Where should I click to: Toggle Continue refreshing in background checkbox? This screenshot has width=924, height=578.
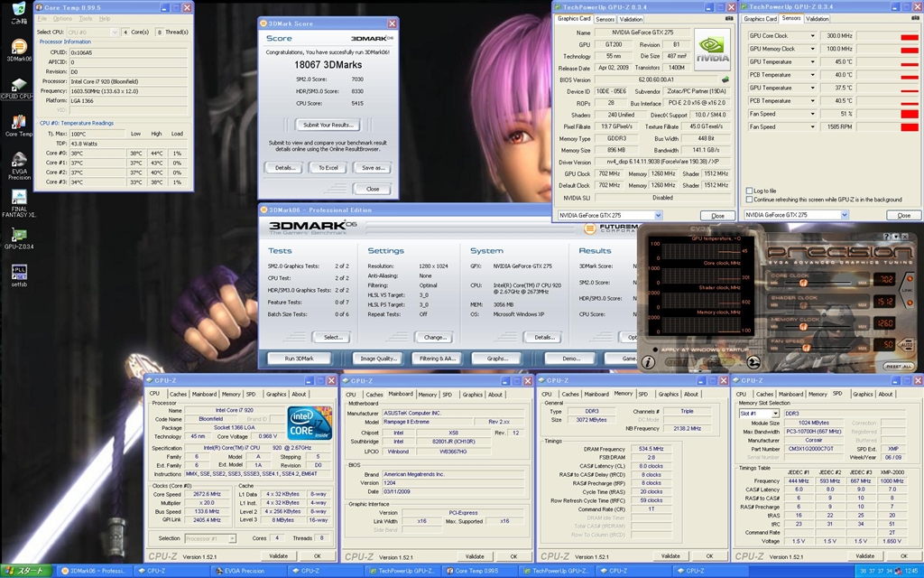pos(750,200)
